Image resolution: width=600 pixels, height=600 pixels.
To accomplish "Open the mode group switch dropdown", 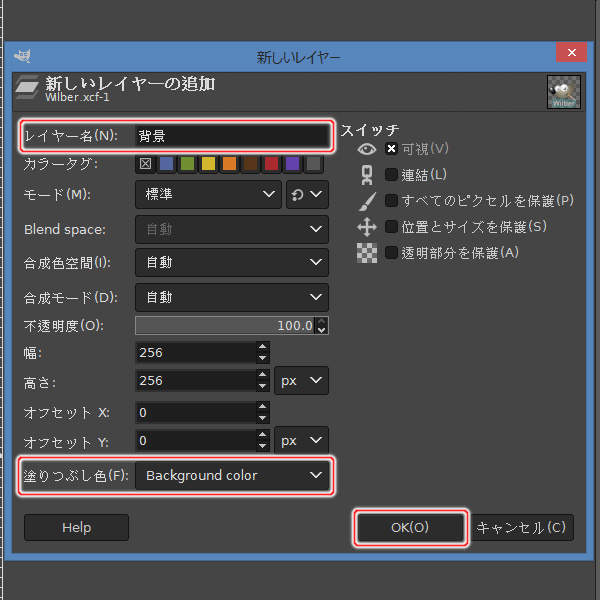I will [x=307, y=194].
